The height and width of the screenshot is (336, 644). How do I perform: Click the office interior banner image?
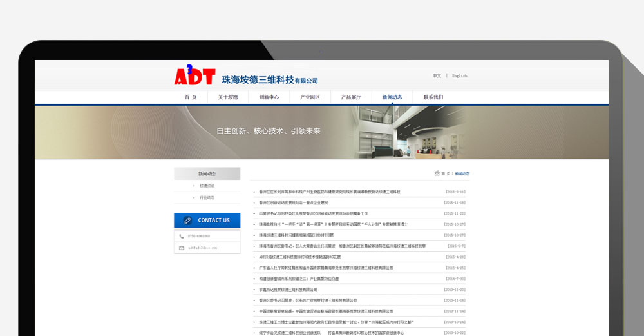tap(408, 132)
